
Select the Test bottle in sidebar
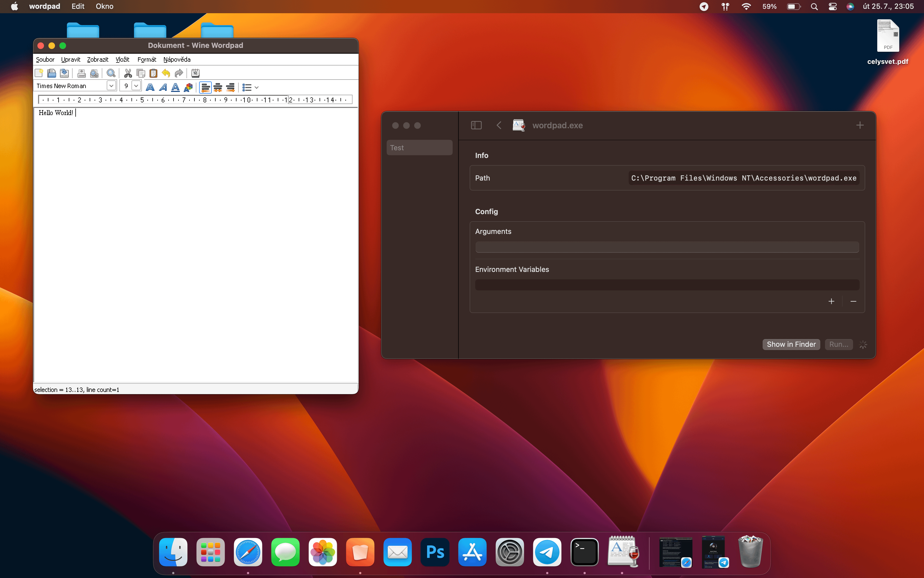pyautogui.click(x=419, y=148)
